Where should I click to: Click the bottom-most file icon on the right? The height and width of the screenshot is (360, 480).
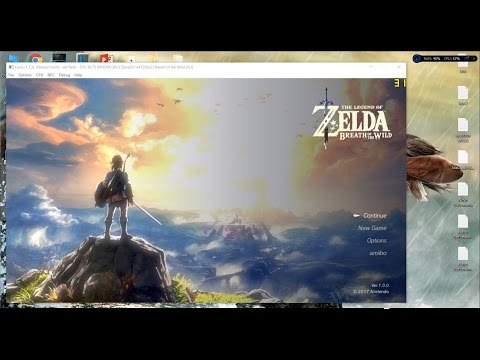463,254
